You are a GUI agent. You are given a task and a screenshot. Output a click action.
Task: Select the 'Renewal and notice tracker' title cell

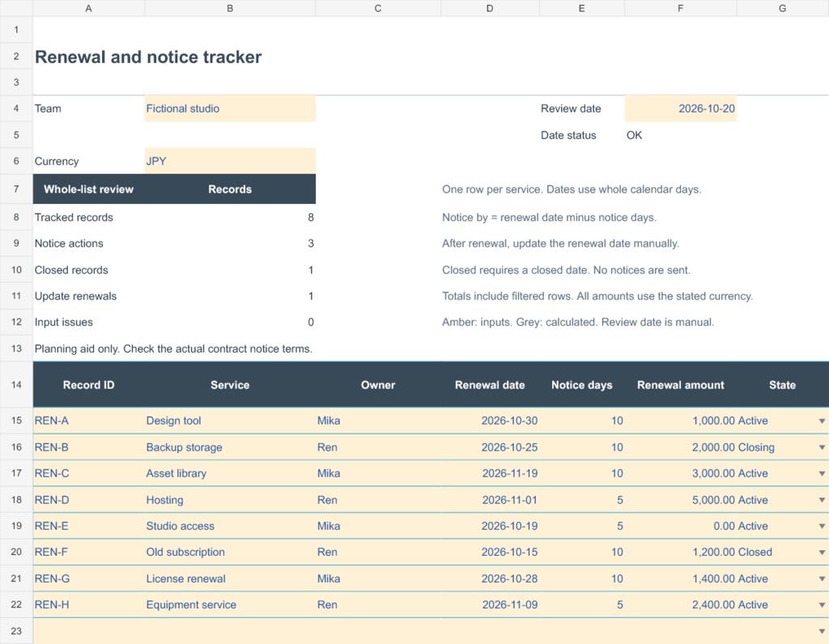tap(148, 57)
